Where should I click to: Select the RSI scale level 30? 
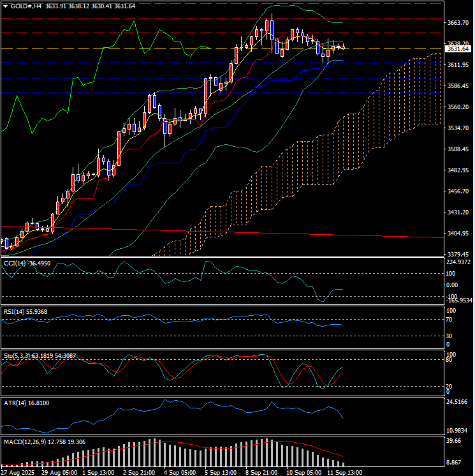449,336
